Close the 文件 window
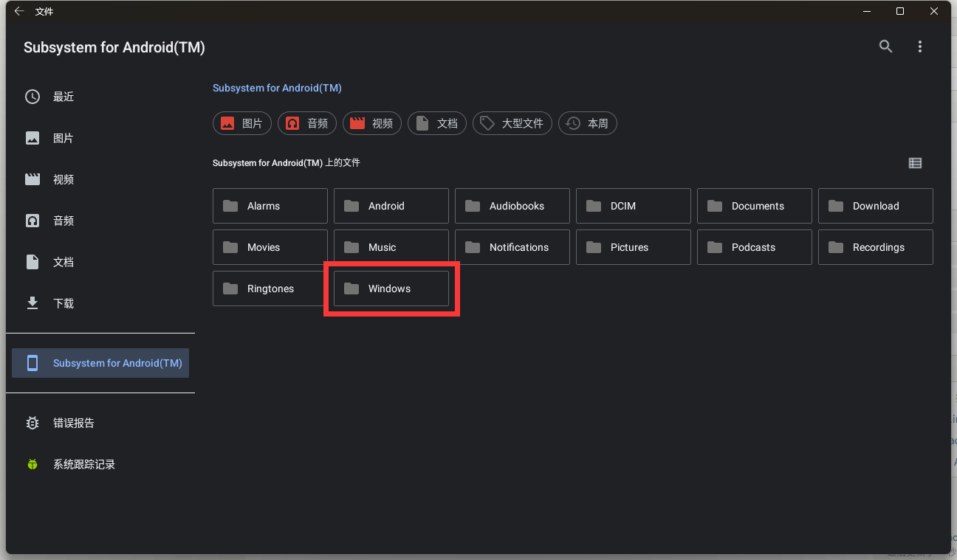Viewport: 957px width, 560px height. coord(934,11)
